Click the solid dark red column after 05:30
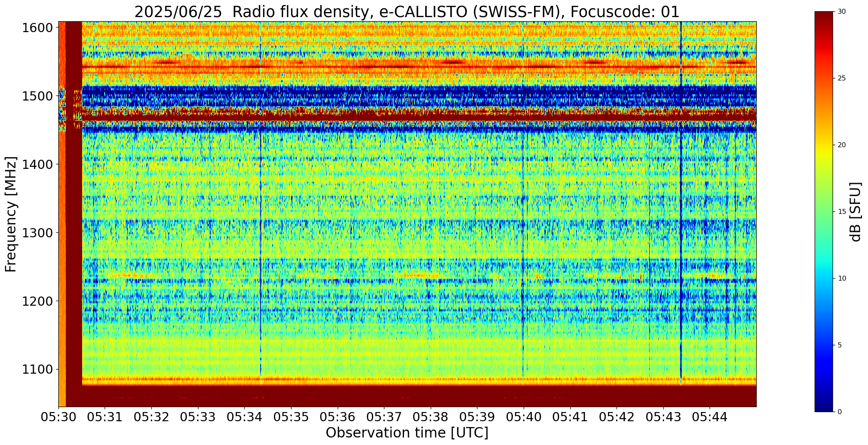The height and width of the screenshot is (445, 868). [74, 214]
